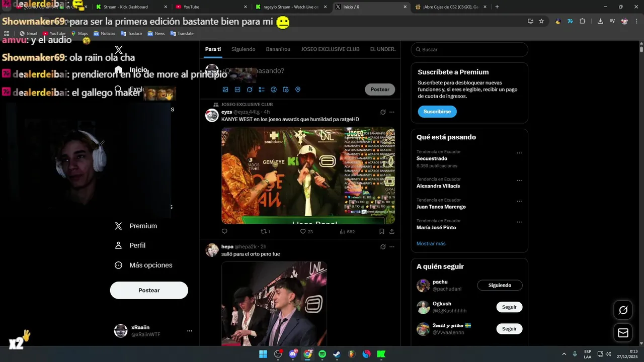Screen dimensions: 644x362
Task: Open Steam from the taskbar
Action: [337, 354]
